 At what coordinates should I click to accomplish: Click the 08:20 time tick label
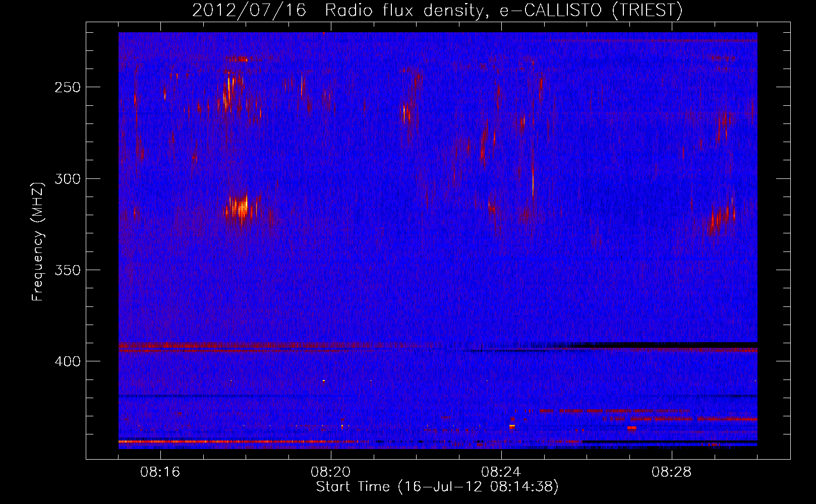(331, 472)
